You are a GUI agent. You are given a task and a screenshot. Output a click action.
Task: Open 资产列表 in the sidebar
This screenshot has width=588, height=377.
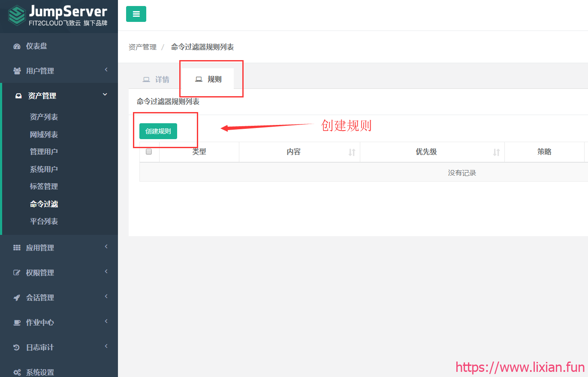(44, 117)
